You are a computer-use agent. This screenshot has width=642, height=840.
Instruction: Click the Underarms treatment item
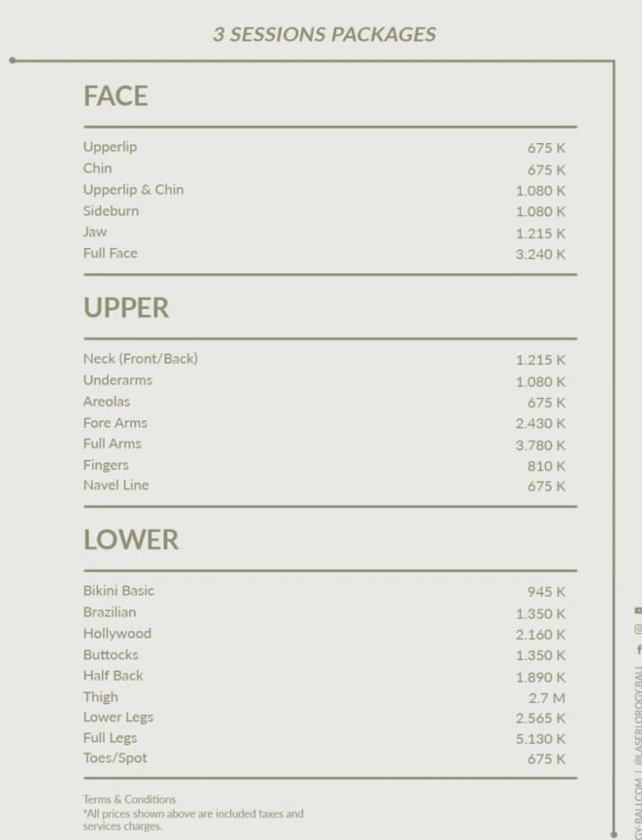click(x=118, y=380)
